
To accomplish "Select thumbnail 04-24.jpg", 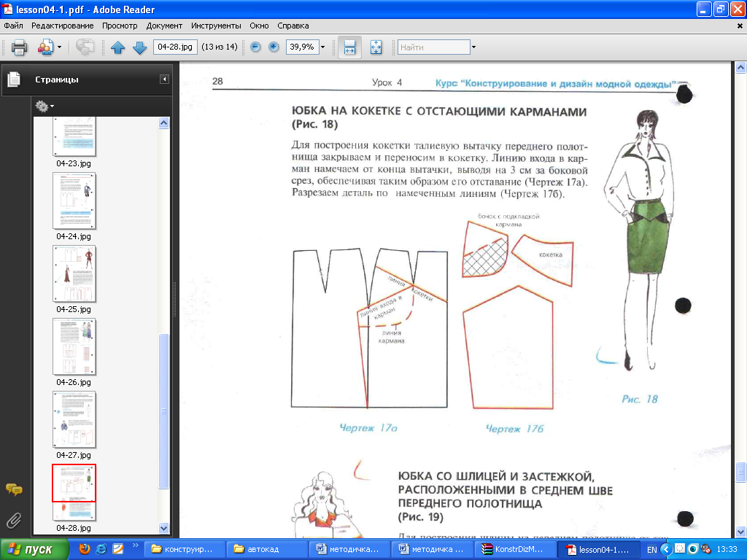I will [74, 201].
